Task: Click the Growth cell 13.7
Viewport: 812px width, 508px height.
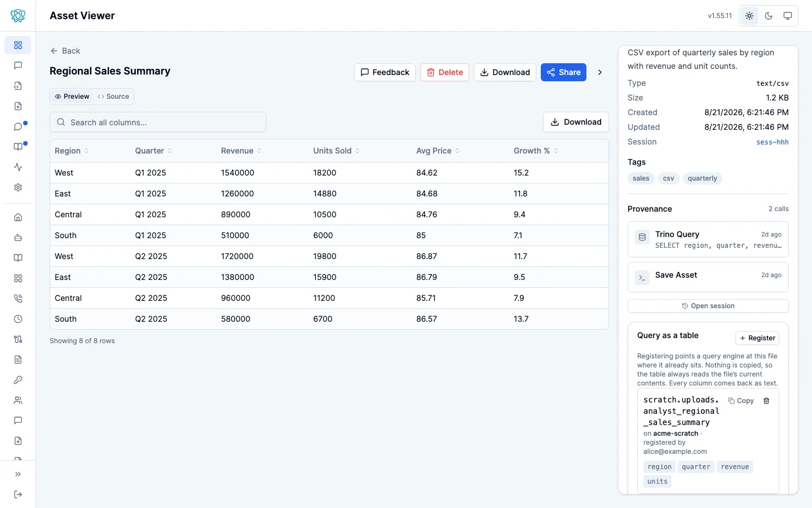Action: pos(521,319)
